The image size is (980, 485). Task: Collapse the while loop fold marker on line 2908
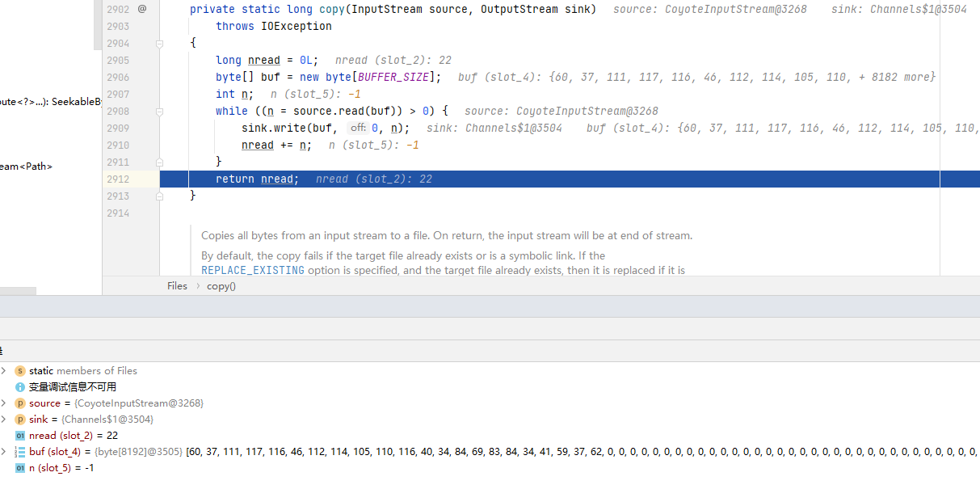(159, 111)
